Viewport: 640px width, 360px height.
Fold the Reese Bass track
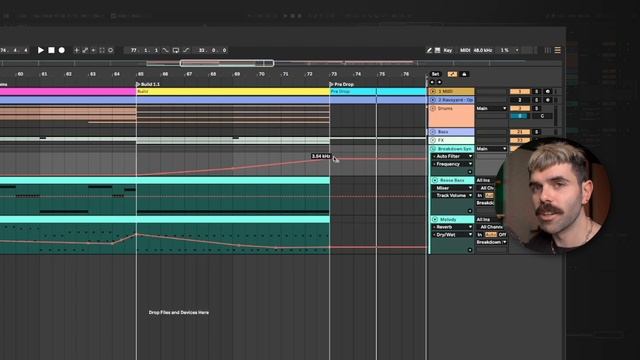click(435, 180)
